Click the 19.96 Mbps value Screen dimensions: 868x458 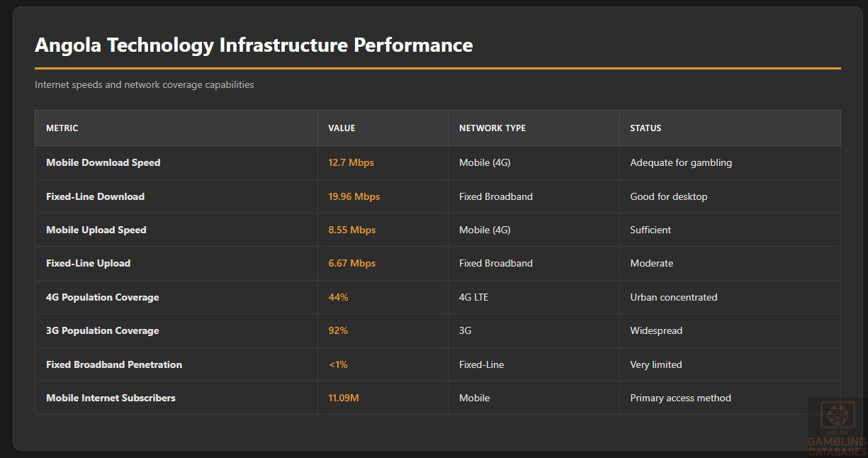click(x=354, y=196)
